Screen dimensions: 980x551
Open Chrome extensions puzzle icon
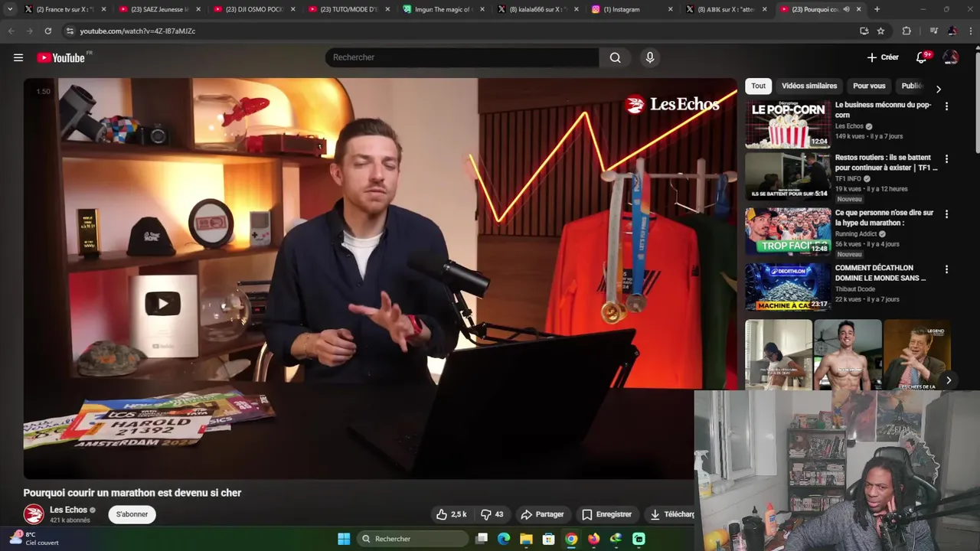pyautogui.click(x=906, y=31)
